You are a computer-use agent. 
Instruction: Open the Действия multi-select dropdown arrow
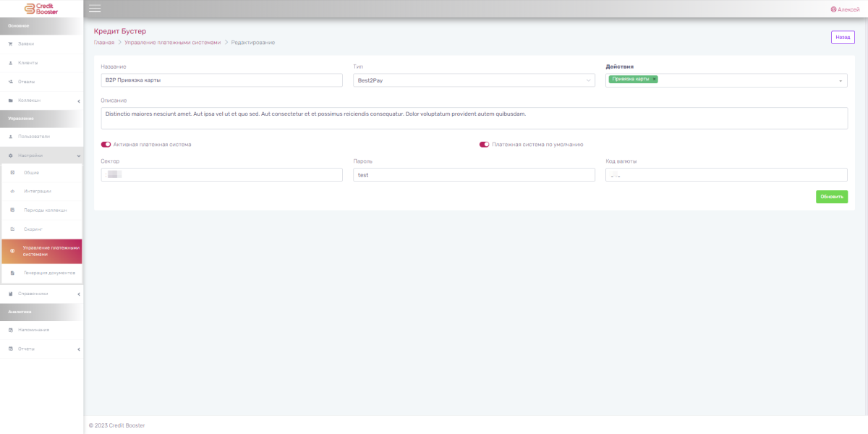(841, 81)
